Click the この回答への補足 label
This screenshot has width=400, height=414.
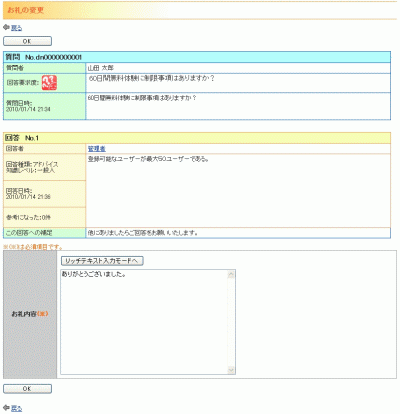click(x=29, y=233)
